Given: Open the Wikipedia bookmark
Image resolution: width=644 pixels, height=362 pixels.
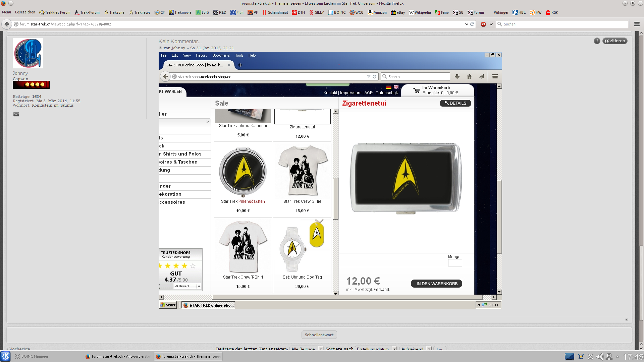Looking at the screenshot, I should point(420,12).
